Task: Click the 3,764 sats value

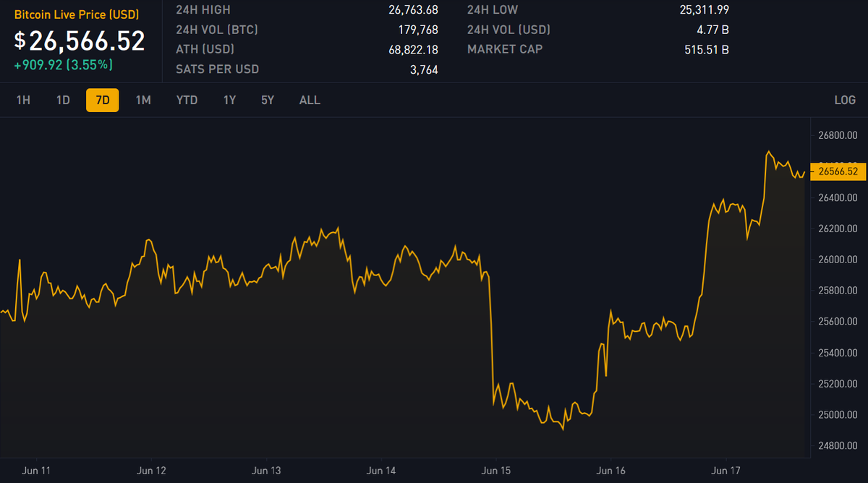Action: click(422, 69)
